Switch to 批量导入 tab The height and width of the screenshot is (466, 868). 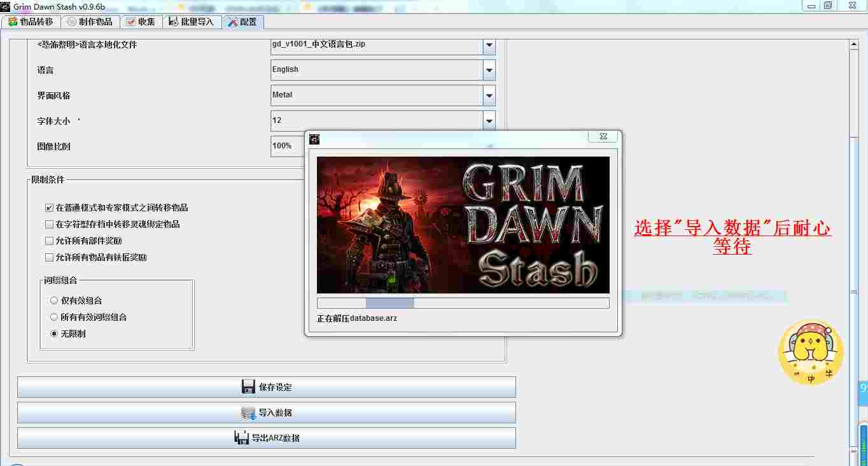click(192, 22)
